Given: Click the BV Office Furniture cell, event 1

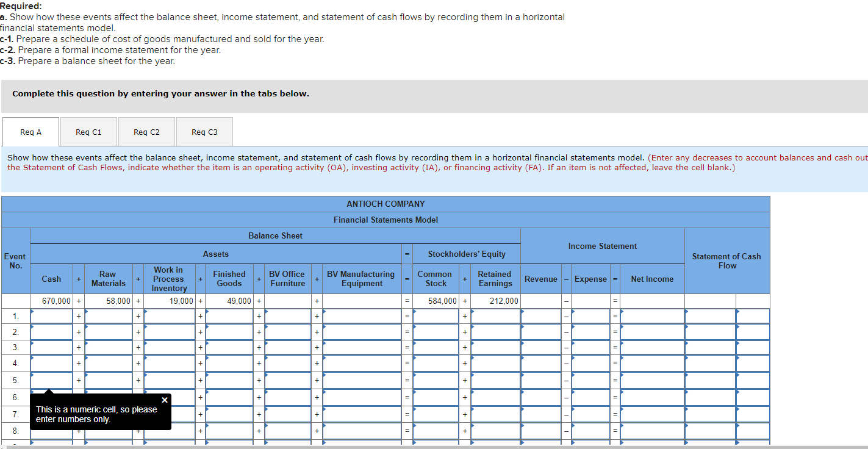Looking at the screenshot, I should 287,316.
